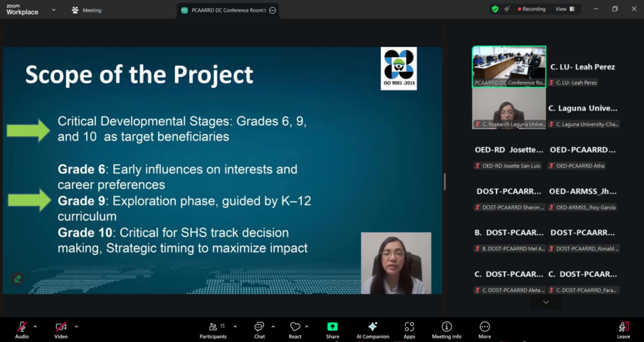Screen dimensions: 644x342
Task: Expand the video options caret
Action: click(76, 326)
